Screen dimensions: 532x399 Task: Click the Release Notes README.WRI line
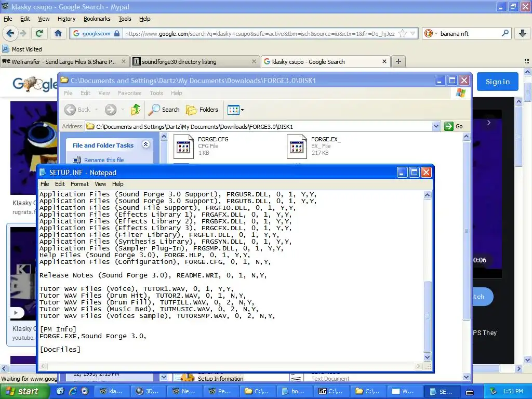point(153,275)
